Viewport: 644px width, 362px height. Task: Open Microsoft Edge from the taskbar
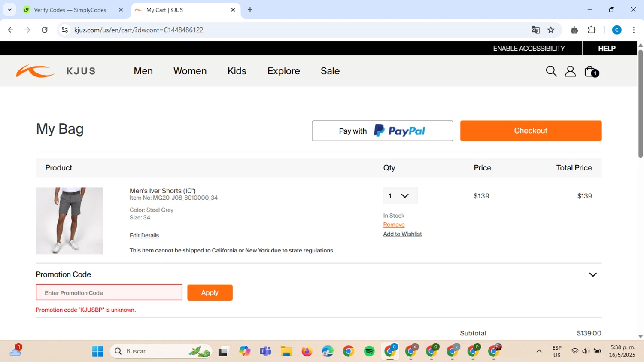tap(328, 351)
